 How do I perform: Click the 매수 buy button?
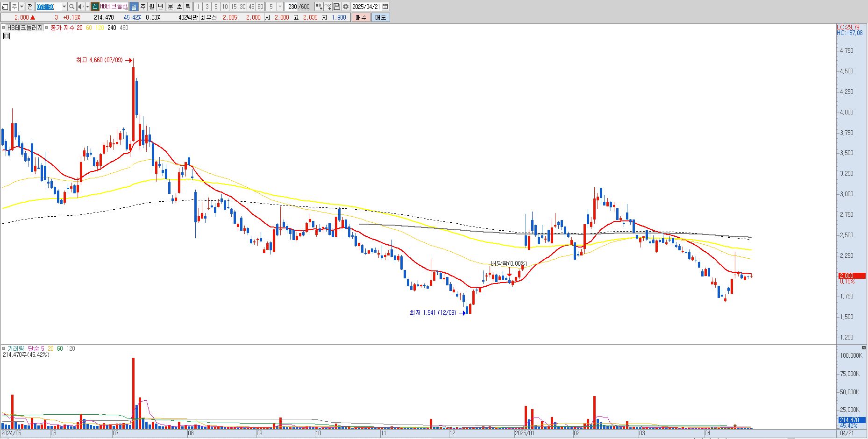pos(361,17)
